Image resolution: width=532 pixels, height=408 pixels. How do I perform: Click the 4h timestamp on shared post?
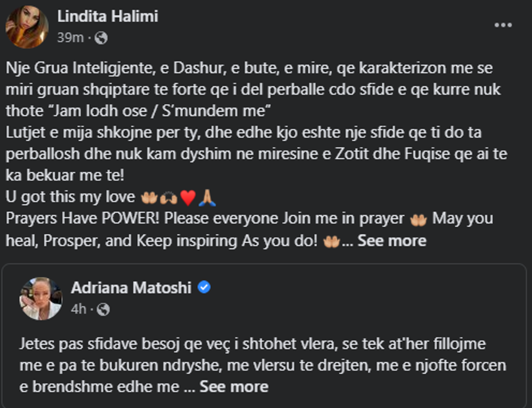point(78,309)
